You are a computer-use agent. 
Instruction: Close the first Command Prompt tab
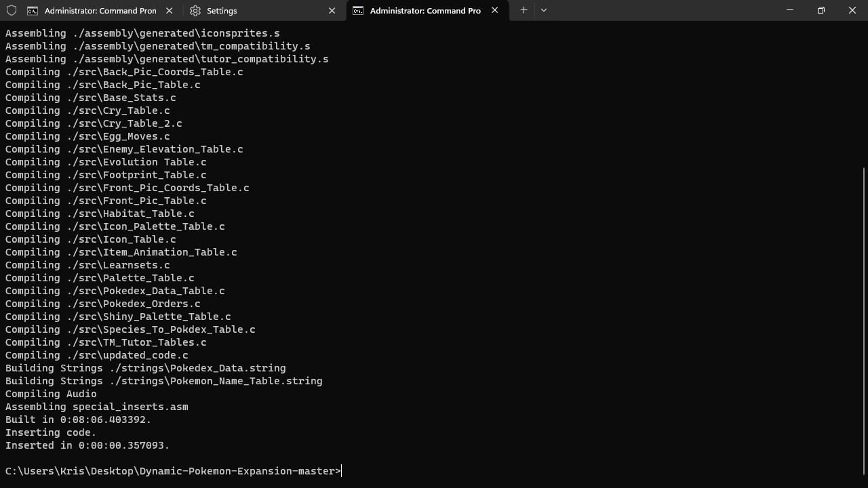[169, 11]
